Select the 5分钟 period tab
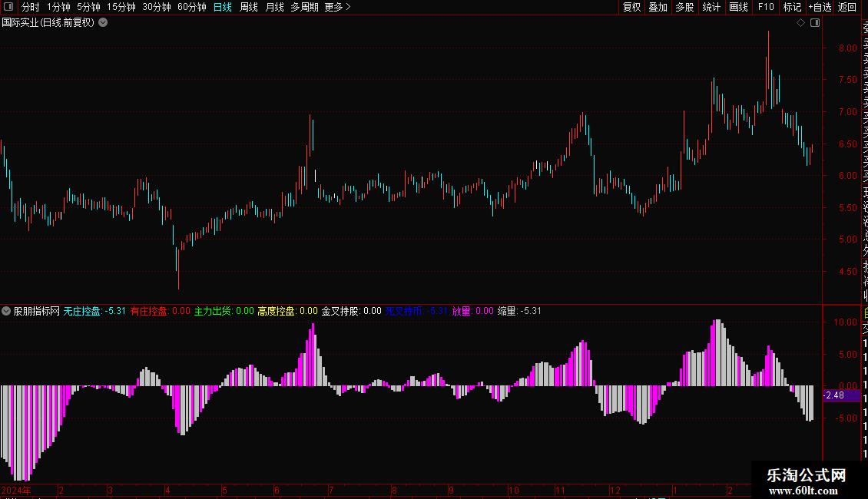The height and width of the screenshot is (499, 868). point(88,7)
